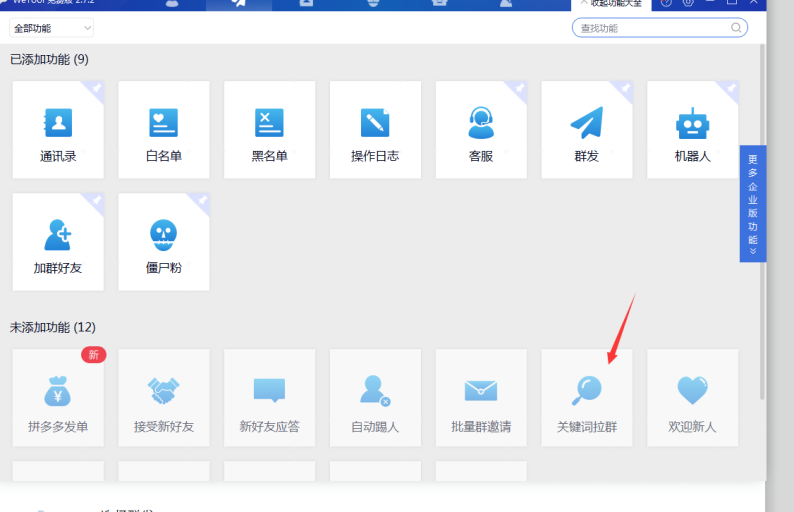Image resolution: width=794 pixels, height=512 pixels.
Task: Open the 黑名单 blacklist feature
Action: 270,130
